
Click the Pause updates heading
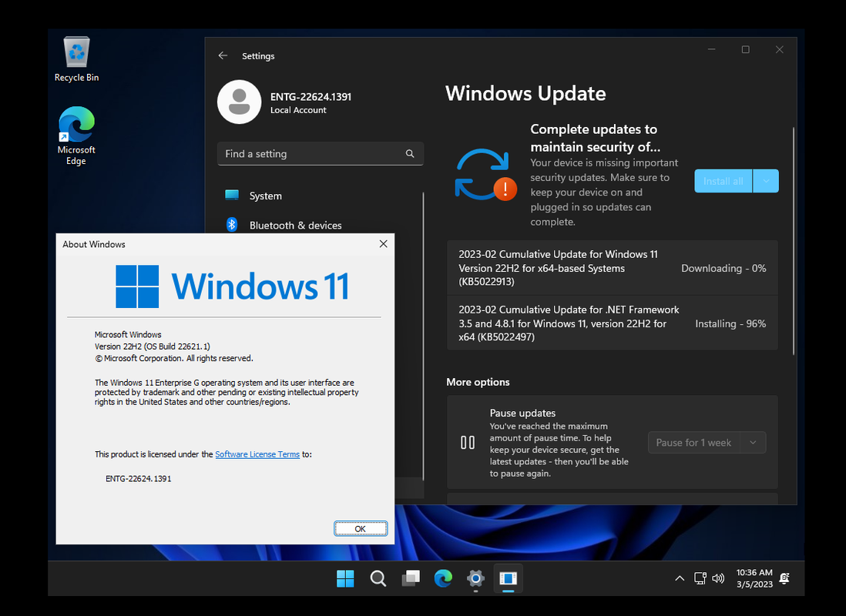[522, 413]
